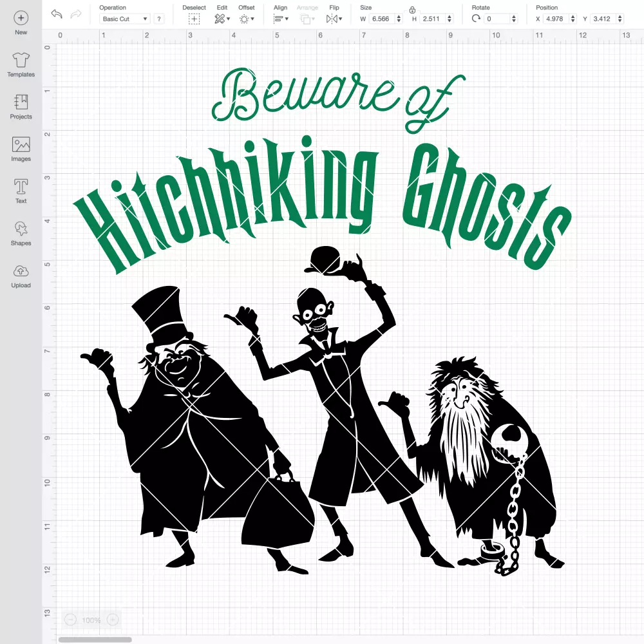Click the Position X stepper arrows

[573, 19]
